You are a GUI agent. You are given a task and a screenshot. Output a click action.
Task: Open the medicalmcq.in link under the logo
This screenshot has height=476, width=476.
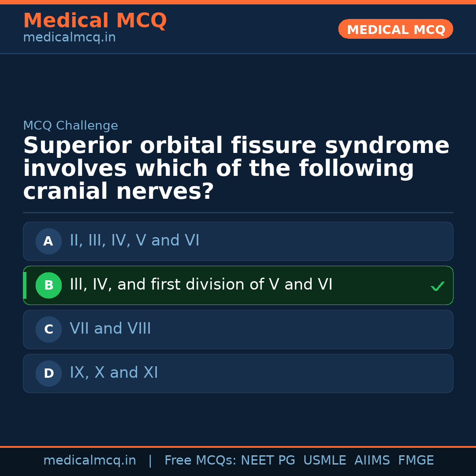pyautogui.click(x=69, y=37)
